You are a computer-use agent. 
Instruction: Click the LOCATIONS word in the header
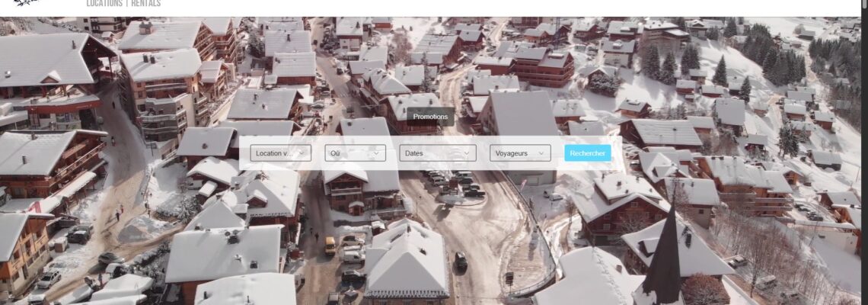tap(104, 4)
